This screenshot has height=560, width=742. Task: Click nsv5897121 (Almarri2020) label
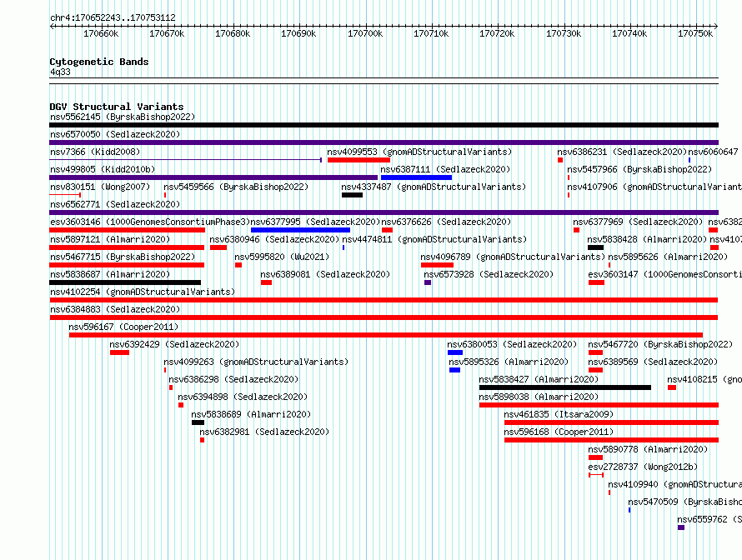[110, 239]
